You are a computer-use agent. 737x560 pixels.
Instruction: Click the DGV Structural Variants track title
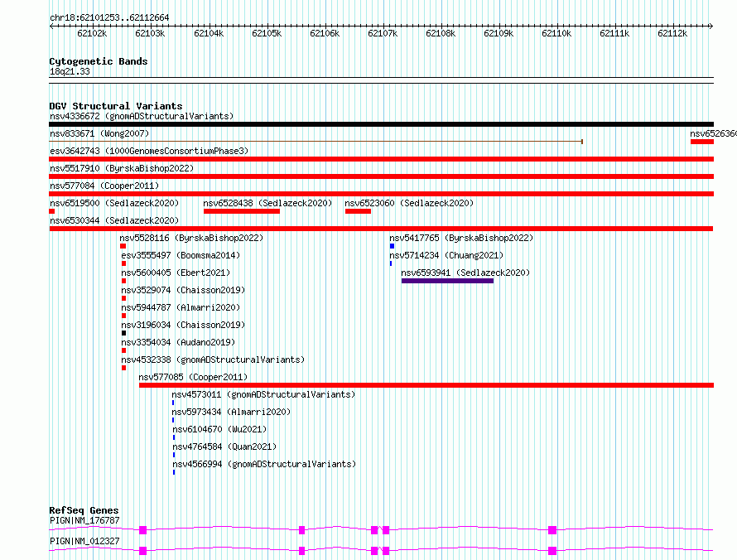[x=116, y=106]
